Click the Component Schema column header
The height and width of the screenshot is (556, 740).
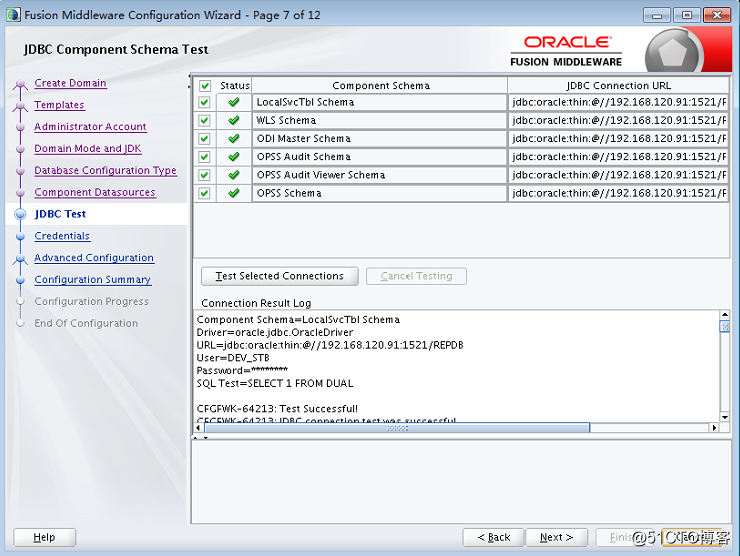[380, 86]
